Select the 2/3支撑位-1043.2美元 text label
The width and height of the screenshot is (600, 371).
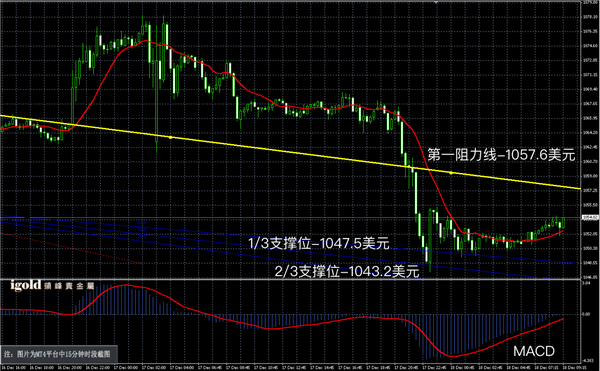[x=347, y=272]
